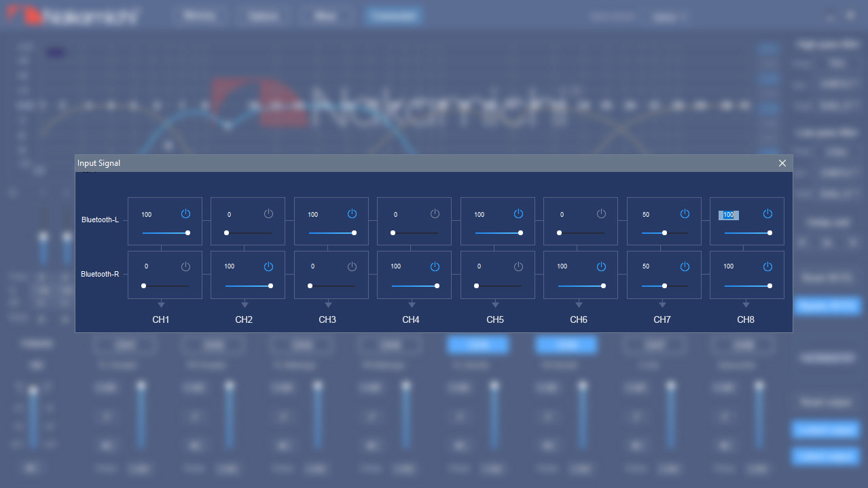Click the Bluetooth-L slider knob for CH4
This screenshot has height=488, width=868.
(x=393, y=232)
